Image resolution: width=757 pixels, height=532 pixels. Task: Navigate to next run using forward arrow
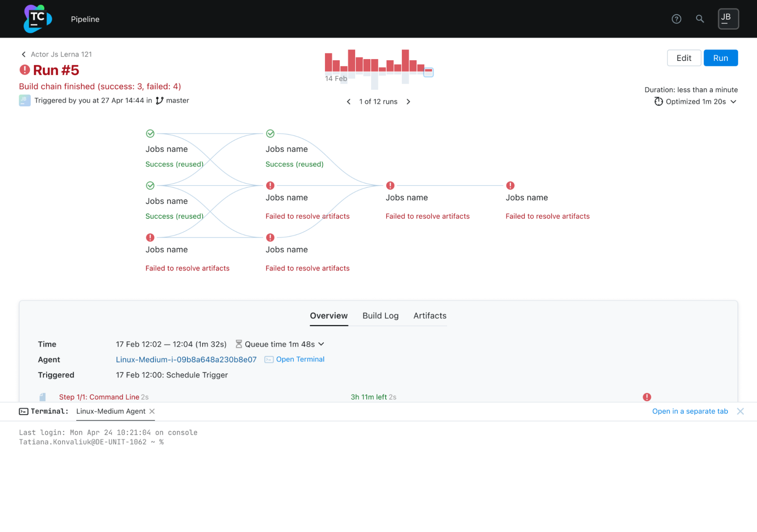click(x=409, y=101)
